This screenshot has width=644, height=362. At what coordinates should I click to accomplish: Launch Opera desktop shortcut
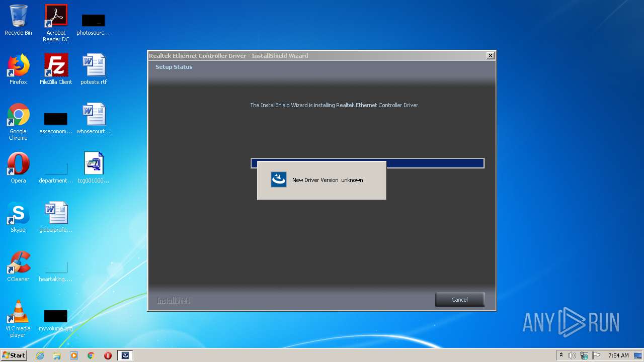18,168
